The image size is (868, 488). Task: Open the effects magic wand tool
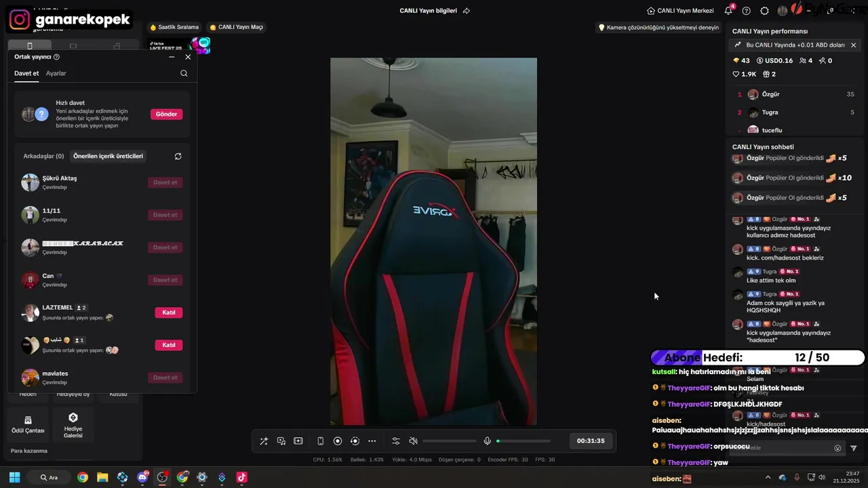pyautogui.click(x=264, y=441)
